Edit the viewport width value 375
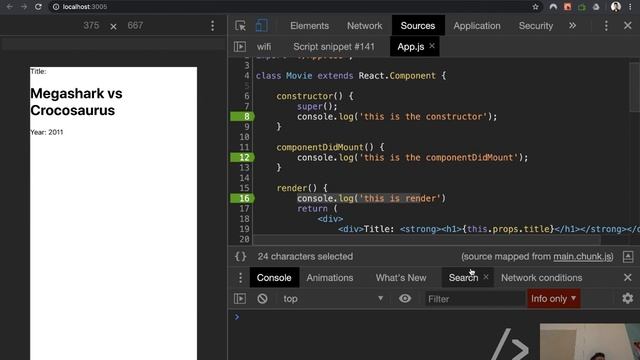This screenshot has height=360, width=640. [x=91, y=26]
